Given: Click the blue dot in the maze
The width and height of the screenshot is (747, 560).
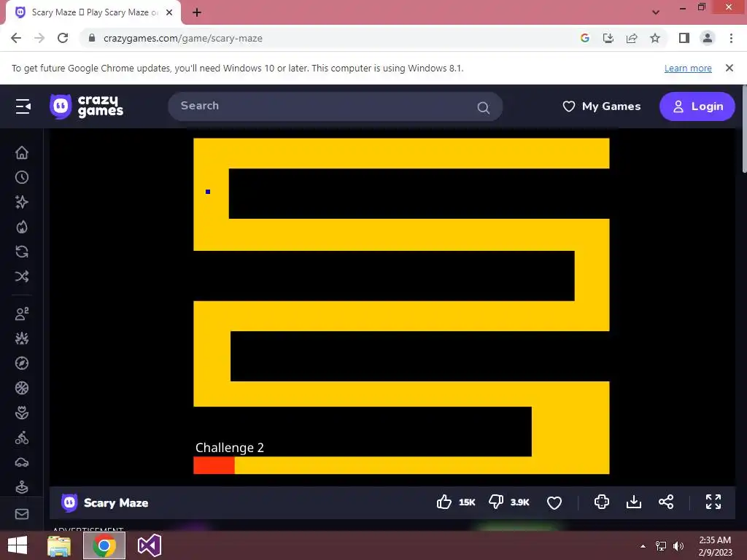Looking at the screenshot, I should coord(208,192).
